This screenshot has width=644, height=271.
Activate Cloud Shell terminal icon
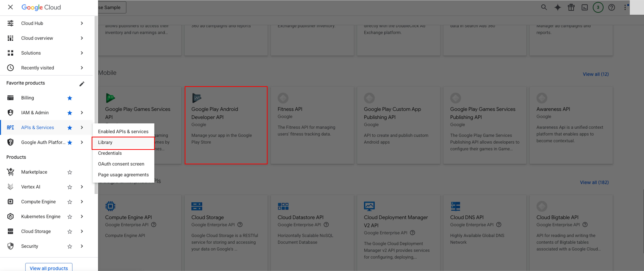pos(584,7)
